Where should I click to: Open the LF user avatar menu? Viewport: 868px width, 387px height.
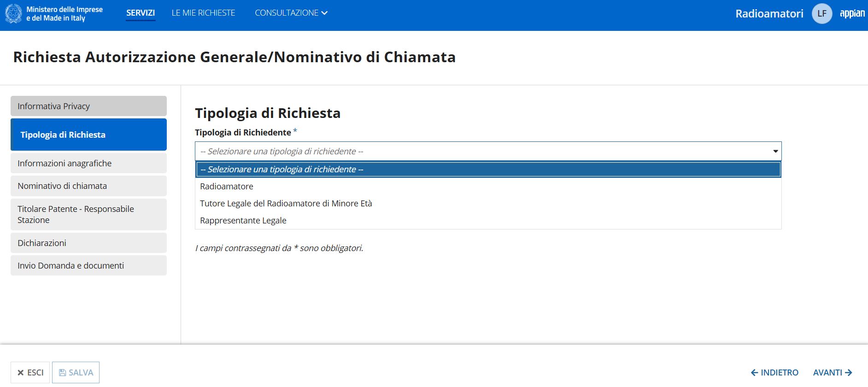coord(822,13)
